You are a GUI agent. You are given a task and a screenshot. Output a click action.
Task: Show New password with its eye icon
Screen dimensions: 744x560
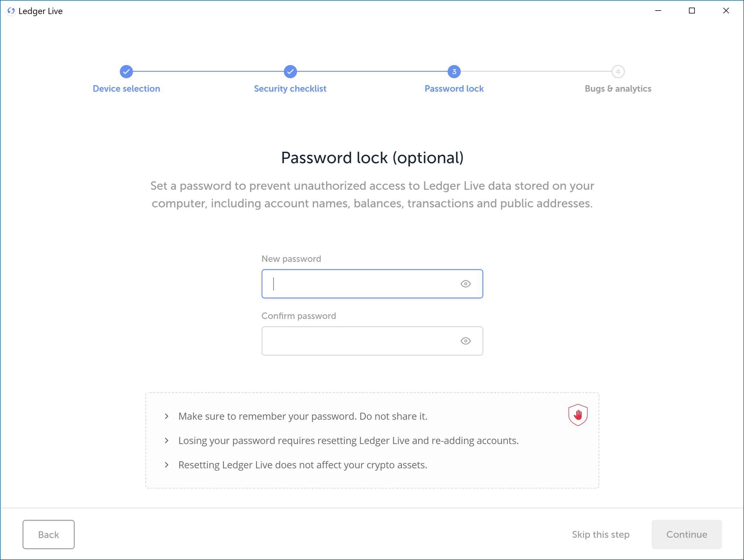(x=465, y=284)
